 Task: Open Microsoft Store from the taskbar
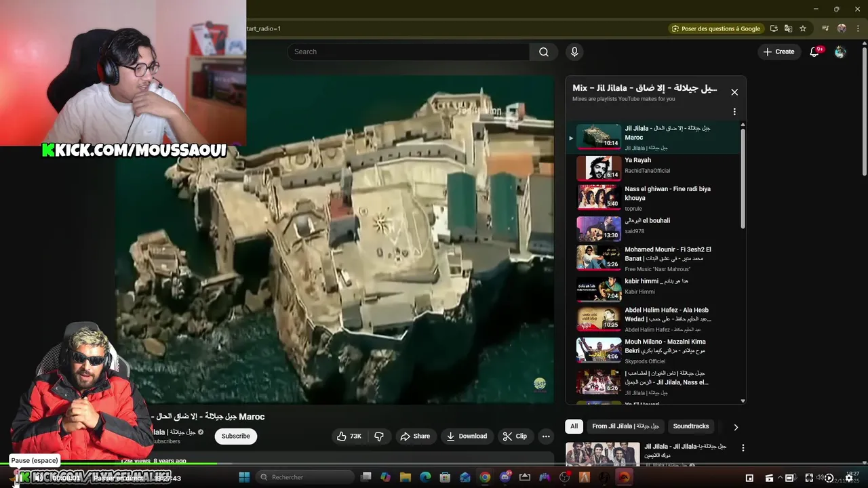pyautogui.click(x=445, y=477)
